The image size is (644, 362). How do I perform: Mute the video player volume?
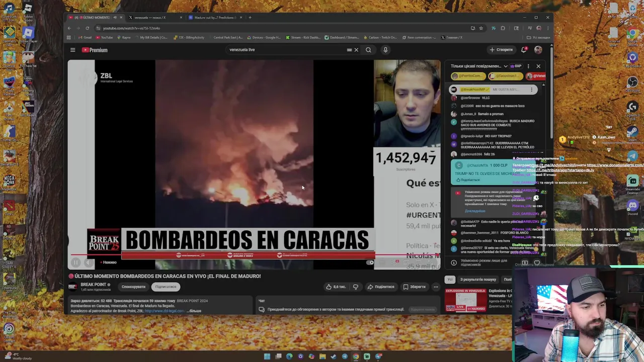89,262
